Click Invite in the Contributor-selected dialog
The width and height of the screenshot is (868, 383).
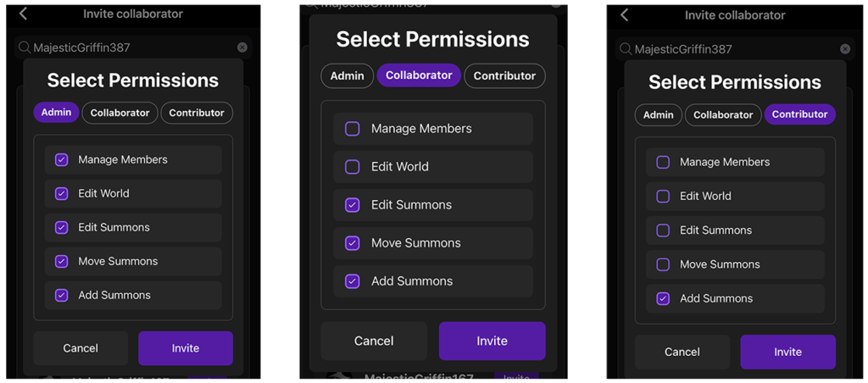coord(787,352)
